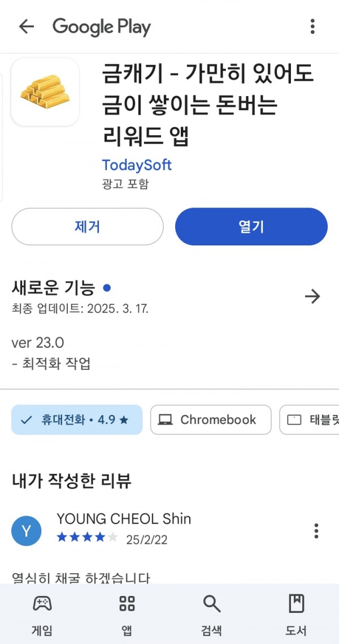This screenshot has height=644, width=339.
Task: Open review options three-dot menu
Action: [316, 531]
